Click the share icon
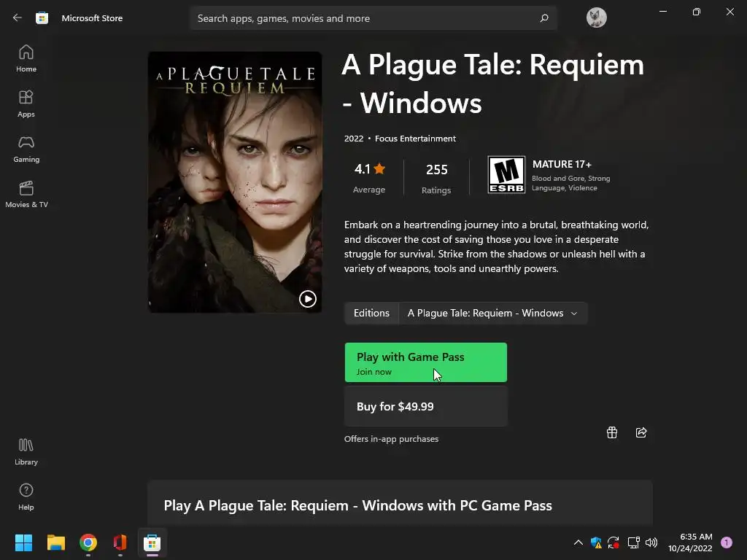747x560 pixels. [x=641, y=432]
